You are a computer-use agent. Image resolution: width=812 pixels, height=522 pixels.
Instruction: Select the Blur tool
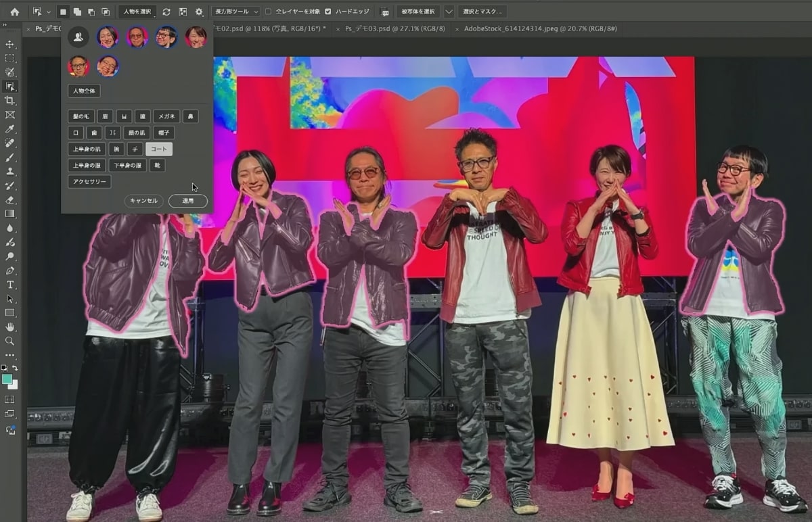9,228
